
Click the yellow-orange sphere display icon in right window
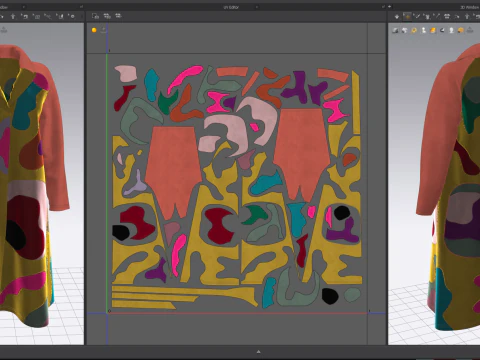pos(461,30)
